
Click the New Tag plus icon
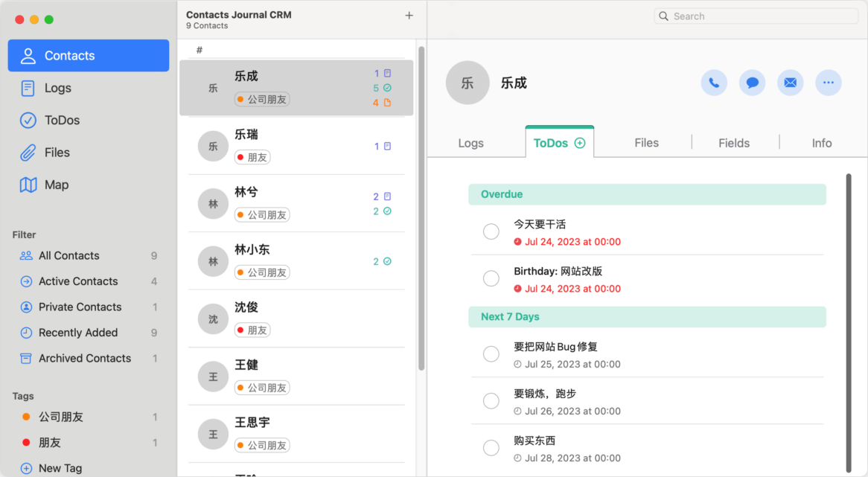(26, 468)
